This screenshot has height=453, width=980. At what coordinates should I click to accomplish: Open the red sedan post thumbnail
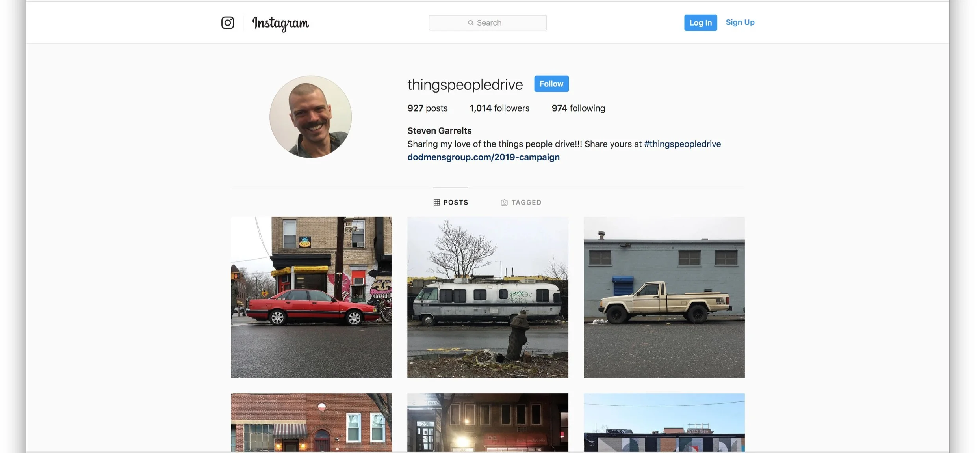pos(311,297)
